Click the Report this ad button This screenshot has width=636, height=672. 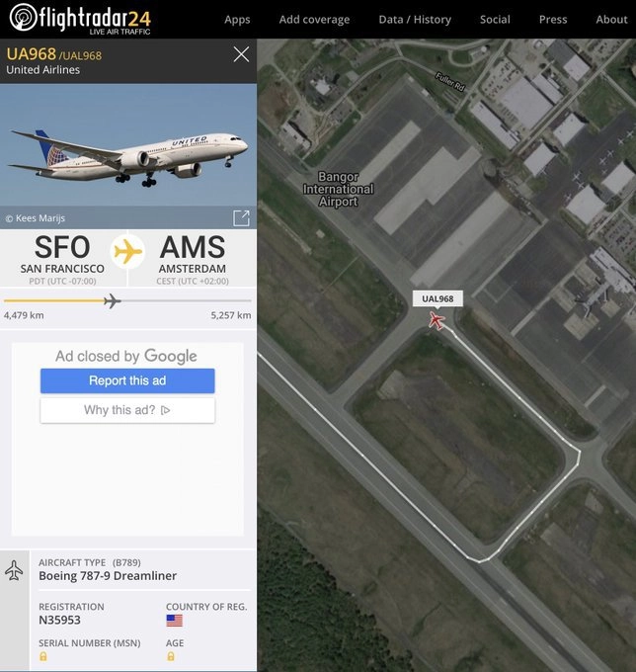click(127, 380)
